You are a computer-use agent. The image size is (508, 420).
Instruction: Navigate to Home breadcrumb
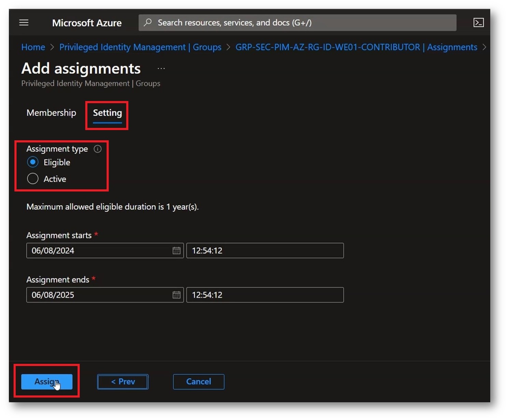click(33, 47)
